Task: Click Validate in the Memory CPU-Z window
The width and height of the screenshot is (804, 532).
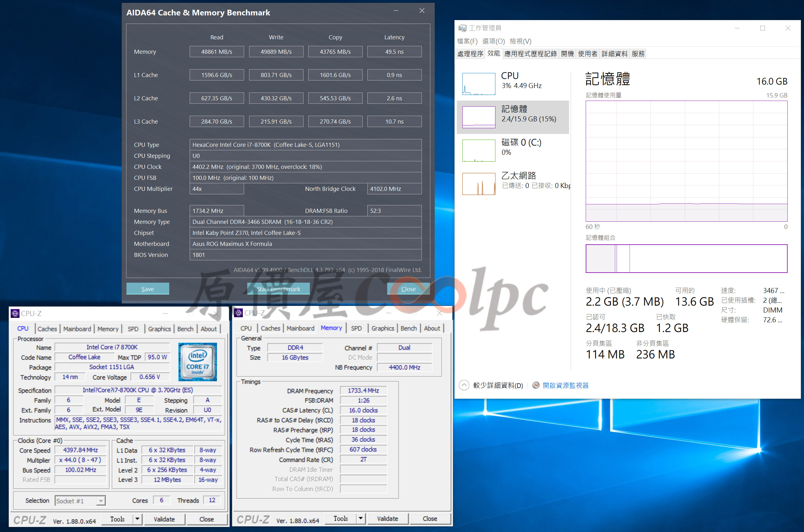Action: coord(388,518)
